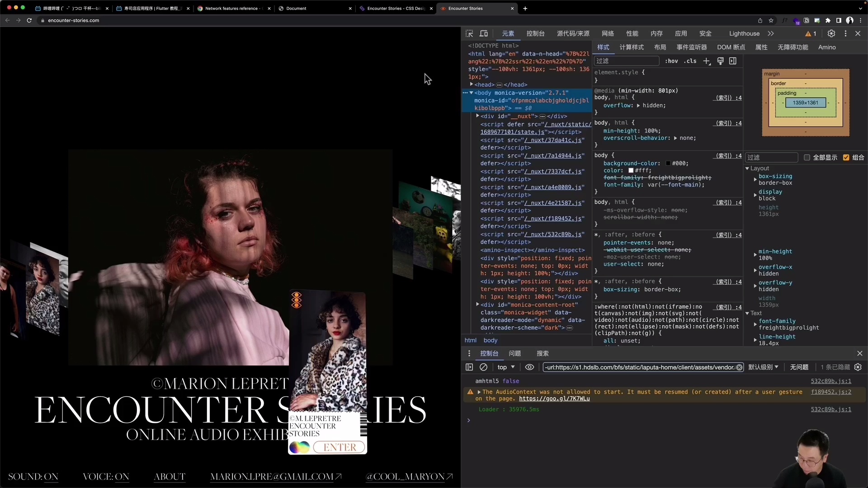This screenshot has width=868, height=488.
Task: Enable the 全部显示 checkbox in computed styles
Action: 807,157
